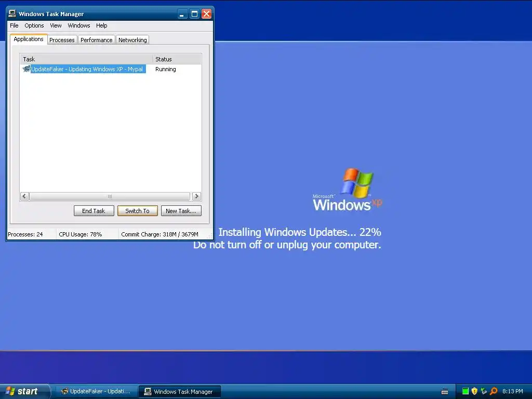Image resolution: width=532 pixels, height=399 pixels.
Task: Switch to the Networking tab
Action: 132,39
